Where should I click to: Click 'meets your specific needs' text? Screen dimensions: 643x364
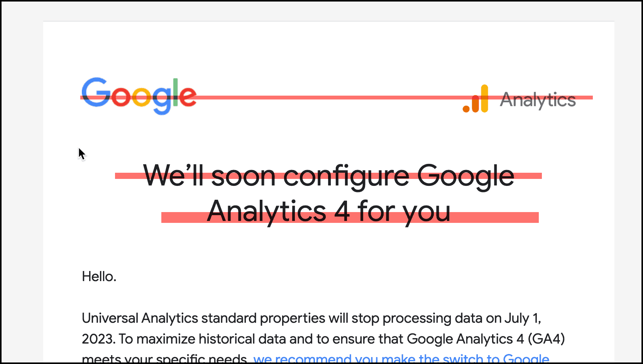(x=164, y=359)
